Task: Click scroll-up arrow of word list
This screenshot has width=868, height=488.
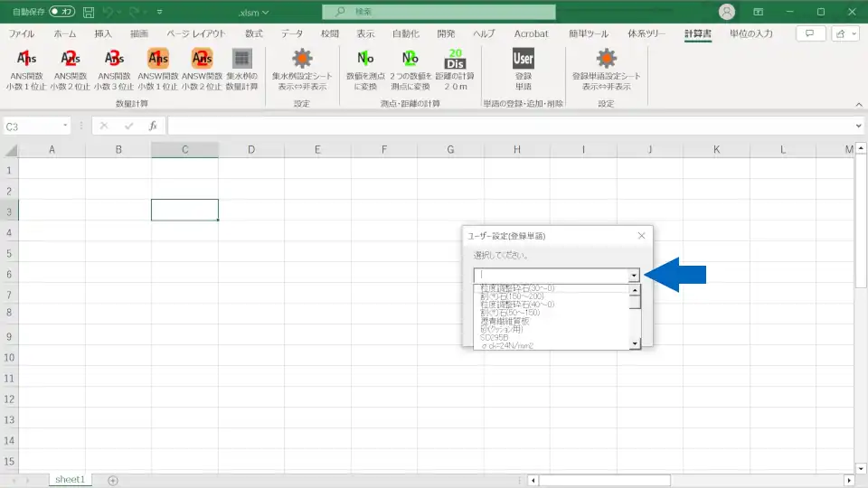Action: [x=635, y=290]
